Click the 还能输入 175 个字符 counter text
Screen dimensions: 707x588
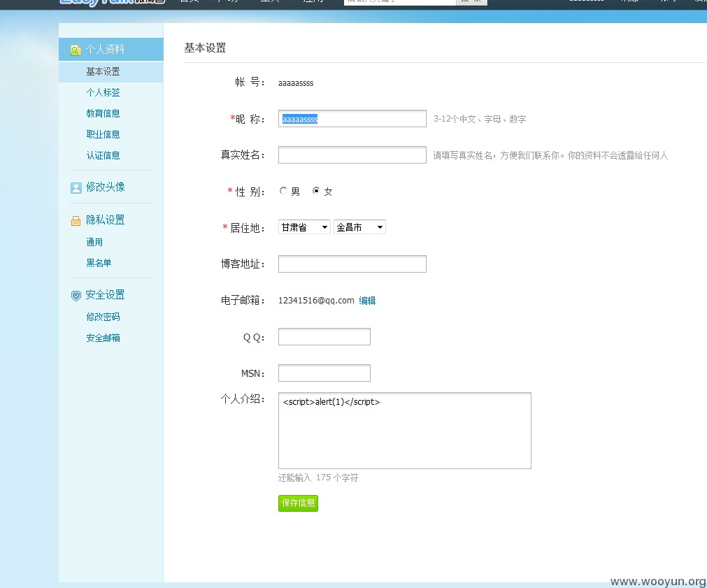(318, 478)
